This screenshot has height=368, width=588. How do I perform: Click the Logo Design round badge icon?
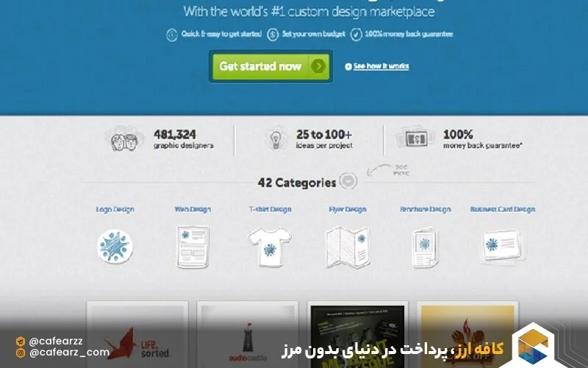pyautogui.click(x=115, y=246)
